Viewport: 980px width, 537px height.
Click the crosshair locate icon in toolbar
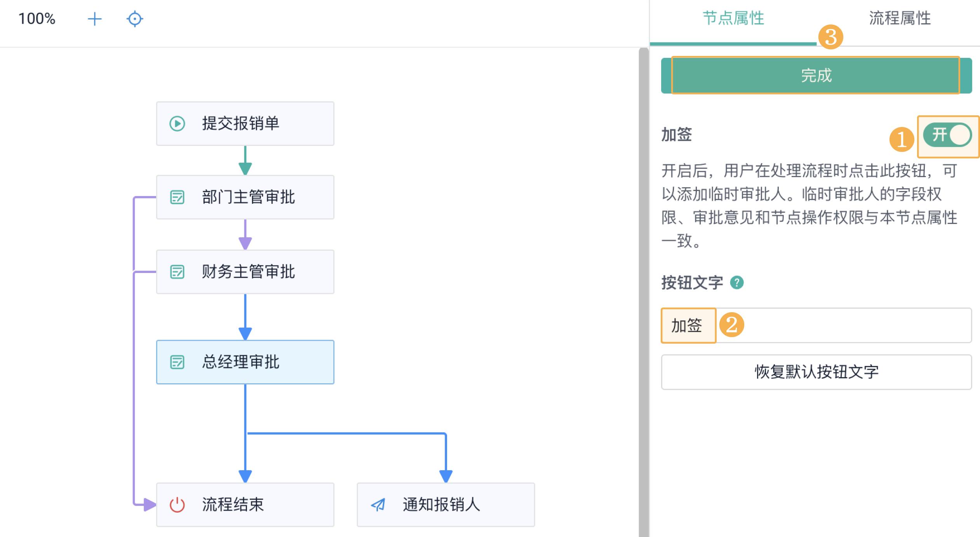[x=134, y=19]
